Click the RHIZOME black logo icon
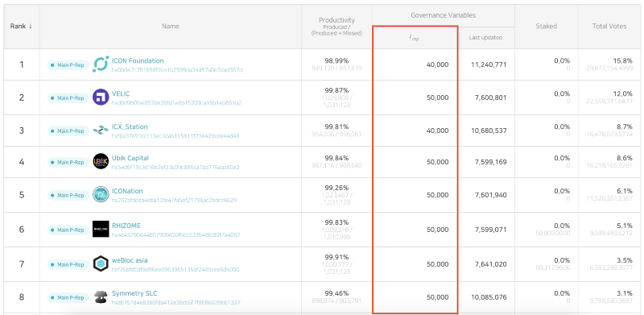Image resolution: width=644 pixels, height=315 pixels. [x=101, y=229]
